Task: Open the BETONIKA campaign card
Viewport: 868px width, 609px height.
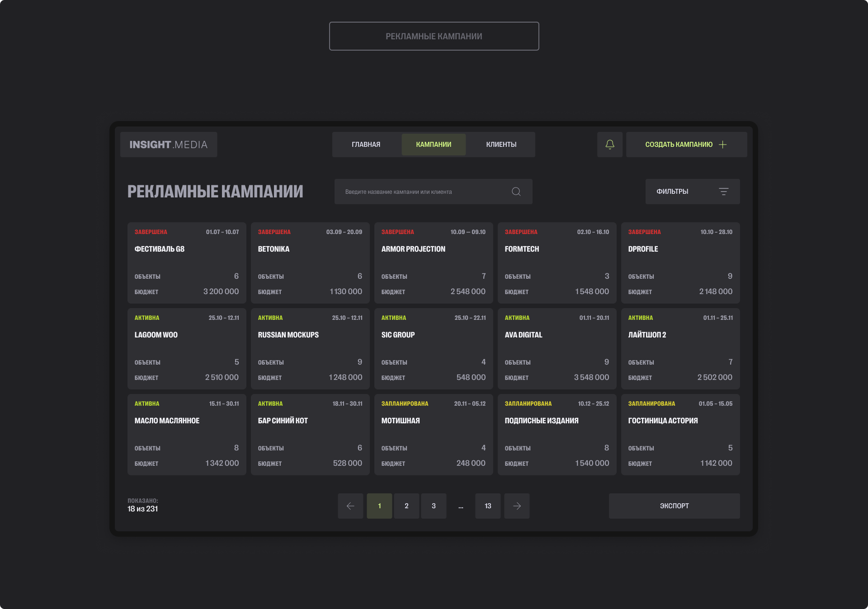Action: coord(310,263)
